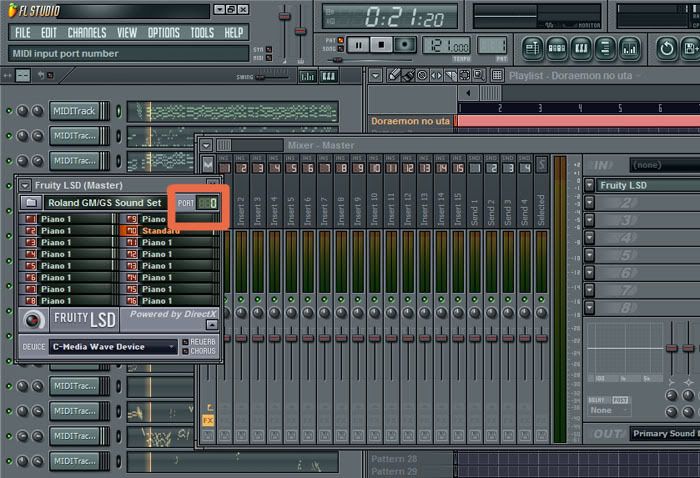
Task: Mute mixer track Insert 8 with its green LED
Action: coord(341,299)
